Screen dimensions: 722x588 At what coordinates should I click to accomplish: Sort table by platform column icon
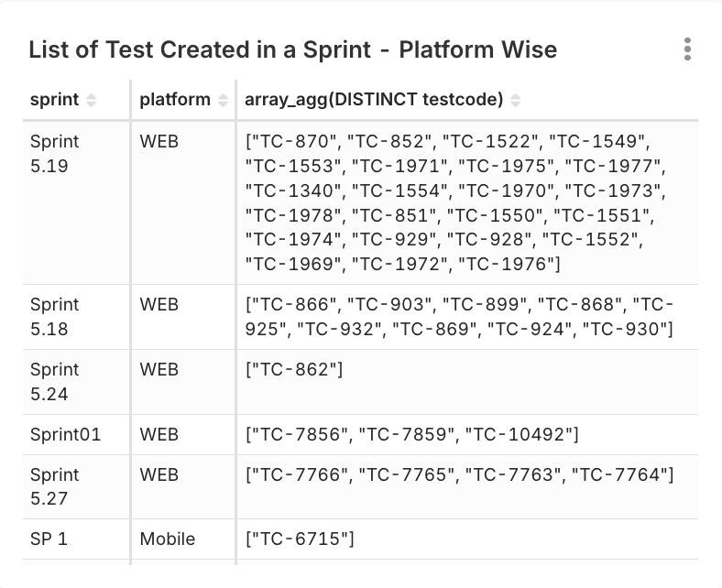coord(224,101)
